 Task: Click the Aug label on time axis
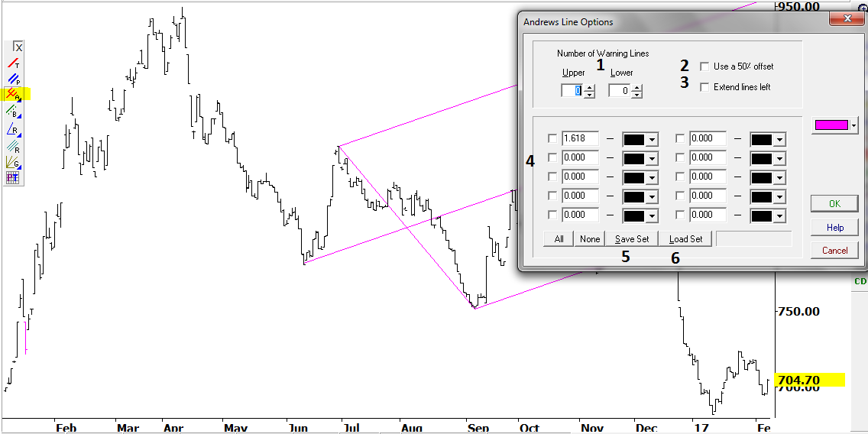point(413,428)
